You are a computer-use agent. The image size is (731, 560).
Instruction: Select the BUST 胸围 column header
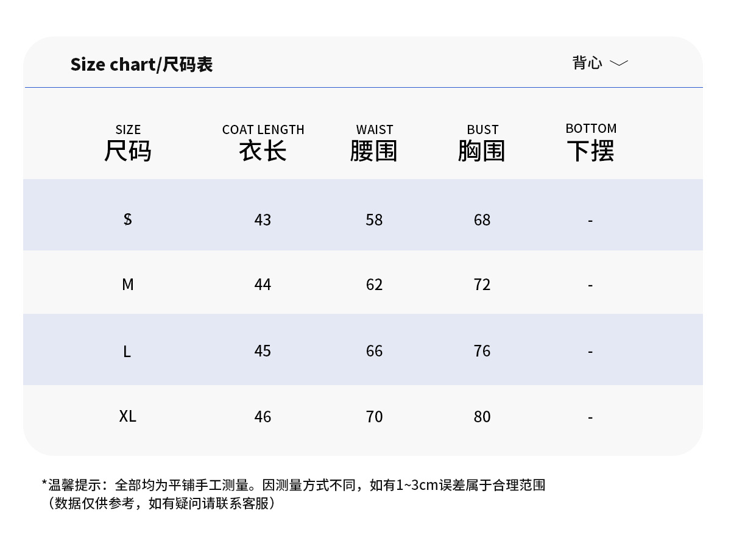click(482, 143)
